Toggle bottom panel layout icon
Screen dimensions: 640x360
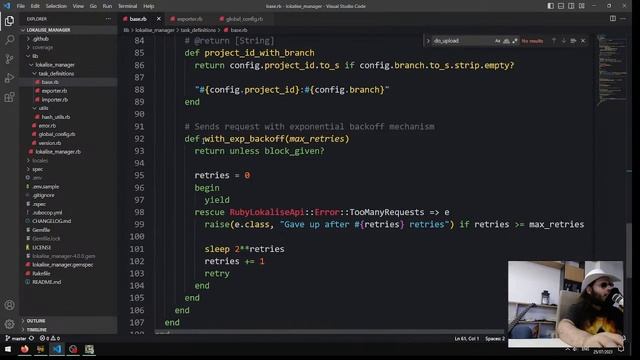coord(561,6)
